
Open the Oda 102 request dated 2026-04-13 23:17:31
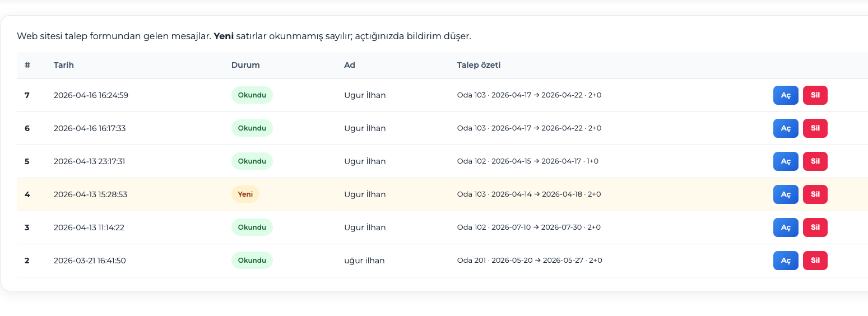tap(785, 161)
